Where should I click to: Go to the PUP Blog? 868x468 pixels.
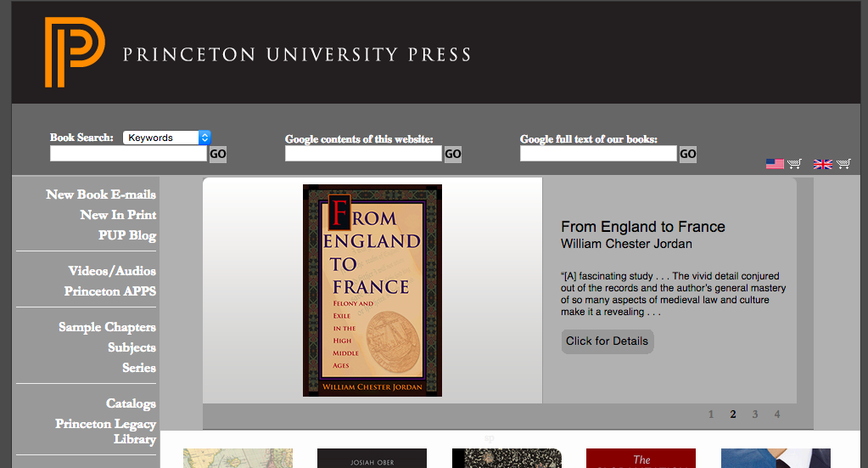(127, 235)
